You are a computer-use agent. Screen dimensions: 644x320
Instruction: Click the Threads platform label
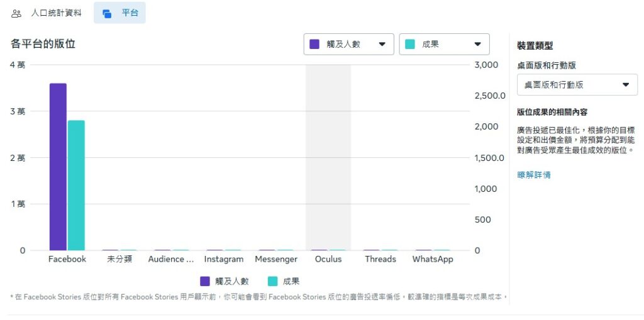tap(380, 259)
